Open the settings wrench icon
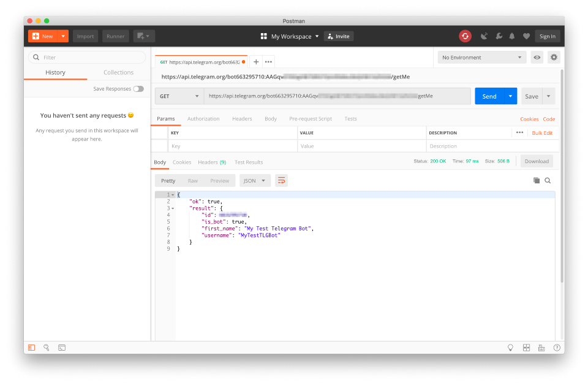Viewport: 588px width, 385px height. coord(499,36)
